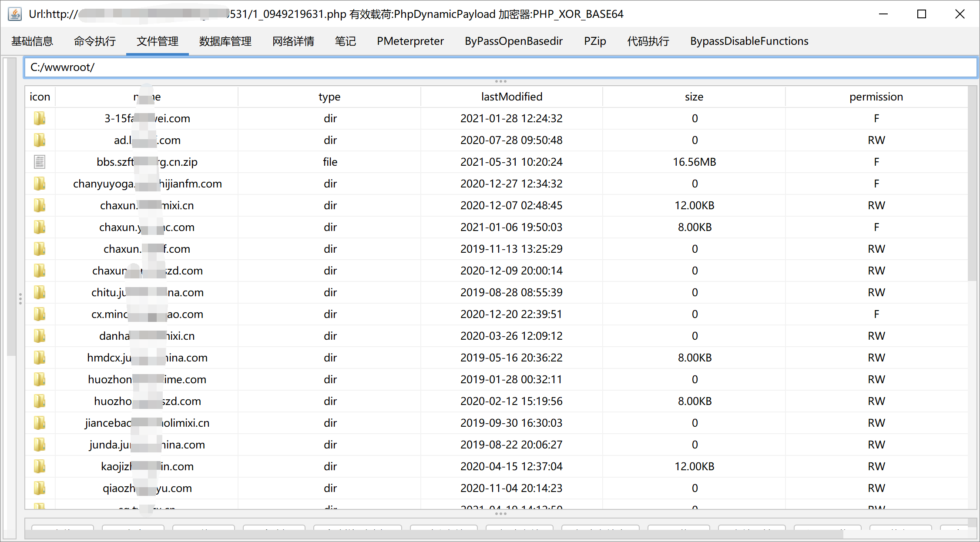Click the folder icon of the jiancebao row
Screen dimensions: 980x542
pyautogui.click(x=40, y=423)
